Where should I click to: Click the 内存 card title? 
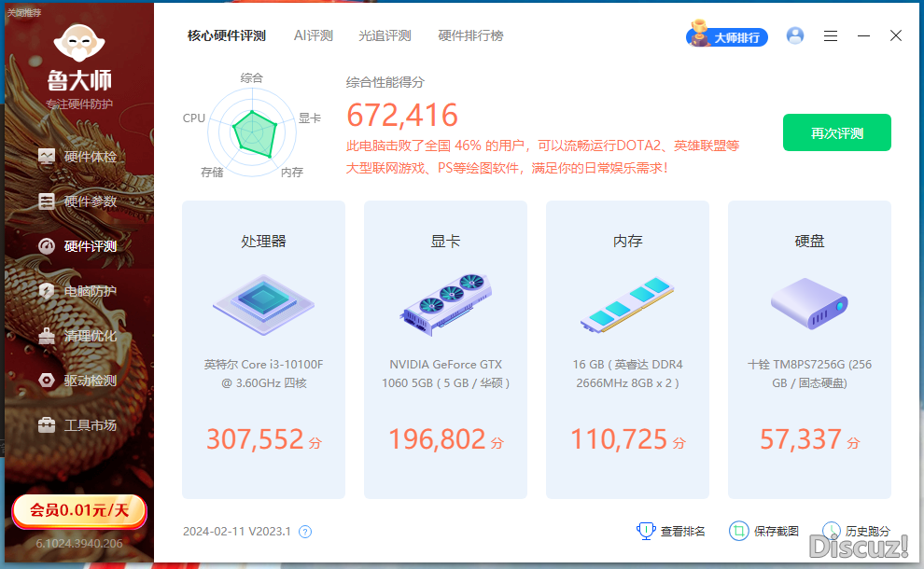coord(627,241)
